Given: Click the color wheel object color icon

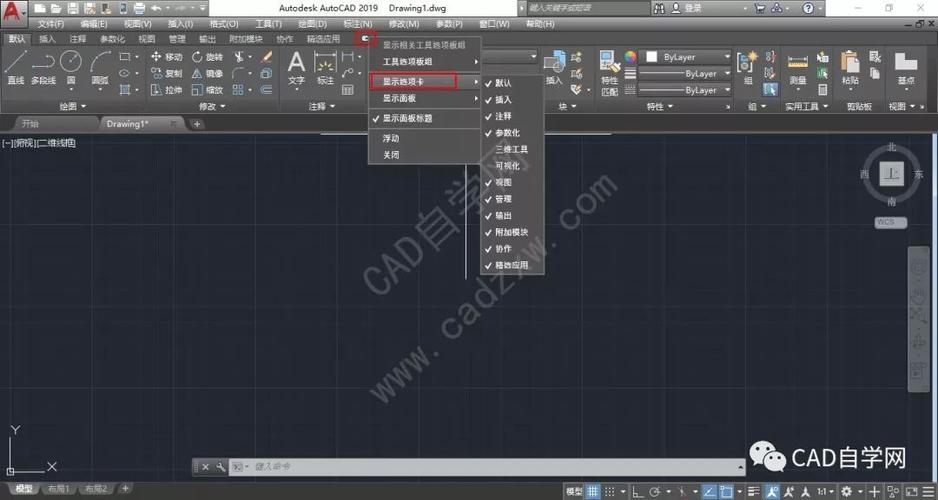Looking at the screenshot, I should click(630, 57).
